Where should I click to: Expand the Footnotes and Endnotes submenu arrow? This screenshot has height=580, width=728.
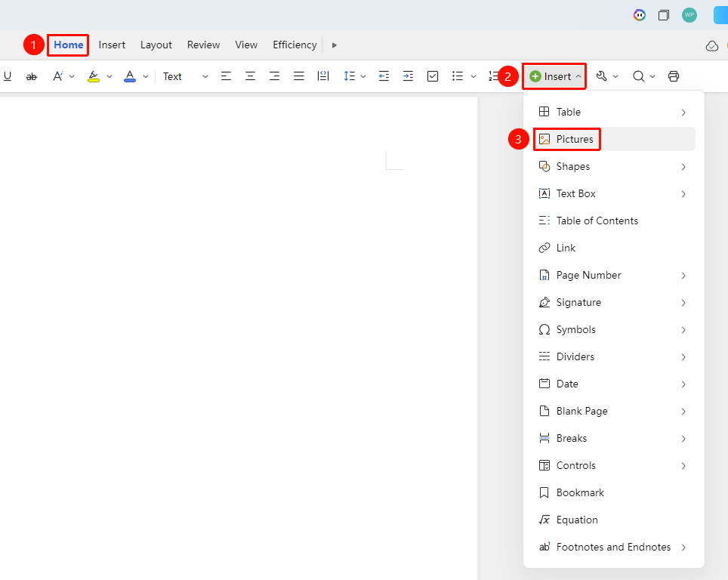683,548
